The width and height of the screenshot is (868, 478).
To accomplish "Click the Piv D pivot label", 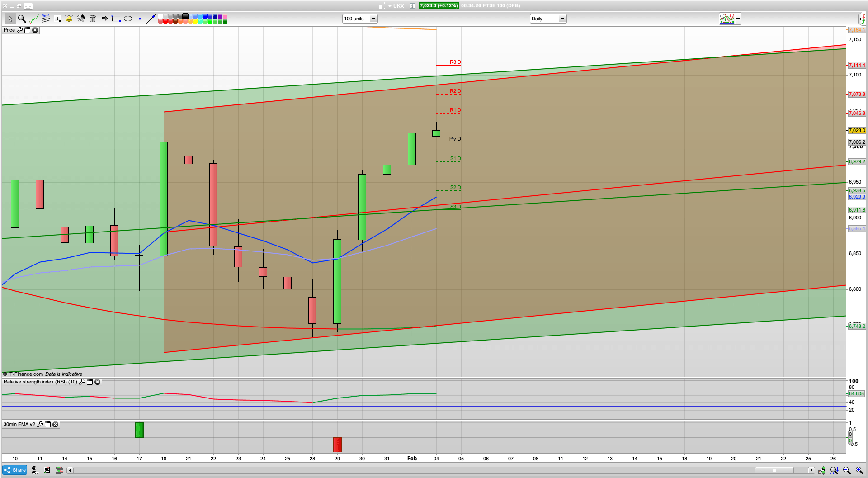I will coord(455,139).
